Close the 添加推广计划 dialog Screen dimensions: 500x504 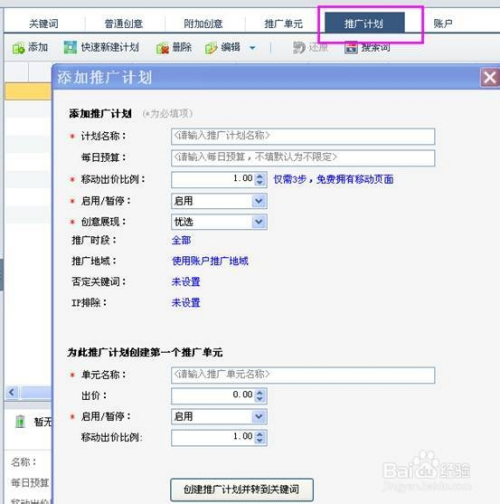pos(490,78)
